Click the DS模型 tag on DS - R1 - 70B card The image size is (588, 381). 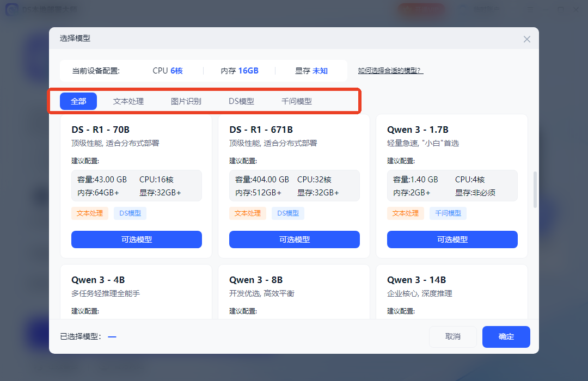click(130, 213)
